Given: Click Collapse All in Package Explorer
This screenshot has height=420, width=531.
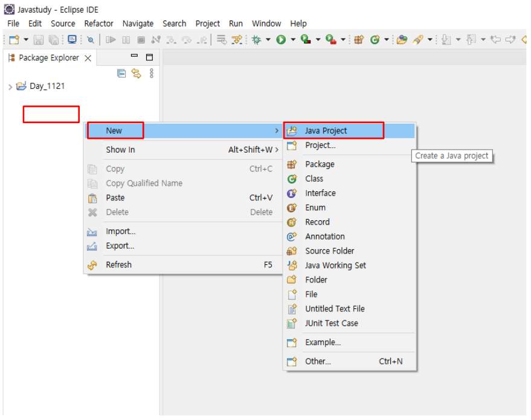Looking at the screenshot, I should [x=121, y=74].
